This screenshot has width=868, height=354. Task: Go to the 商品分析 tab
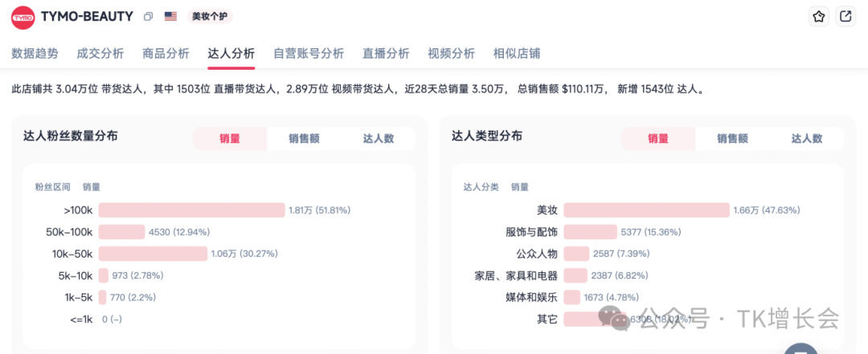[x=166, y=54]
